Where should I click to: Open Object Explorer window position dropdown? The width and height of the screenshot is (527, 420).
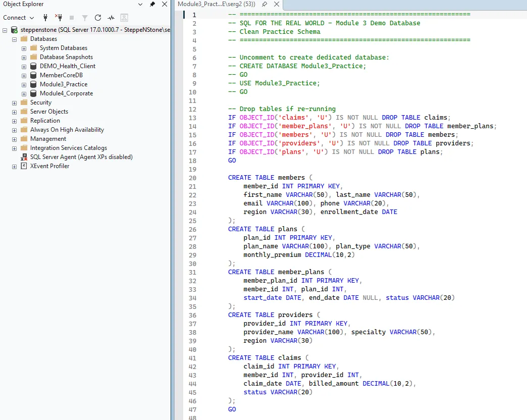[x=140, y=4]
